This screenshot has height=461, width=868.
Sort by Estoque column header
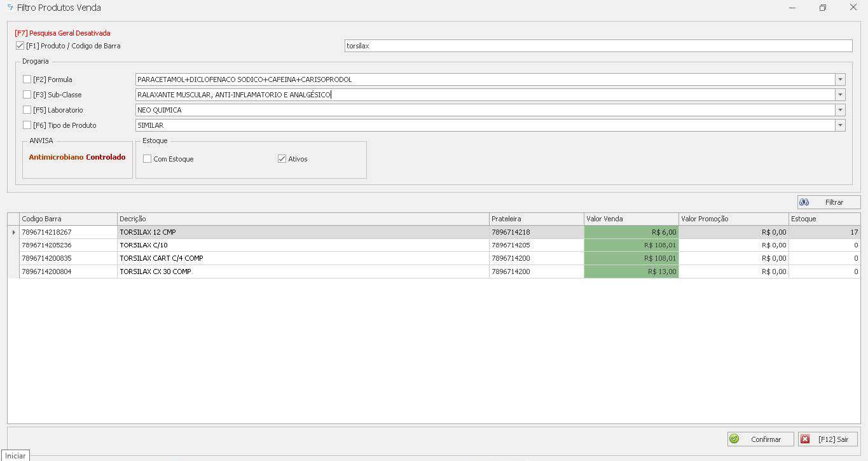[x=824, y=219]
